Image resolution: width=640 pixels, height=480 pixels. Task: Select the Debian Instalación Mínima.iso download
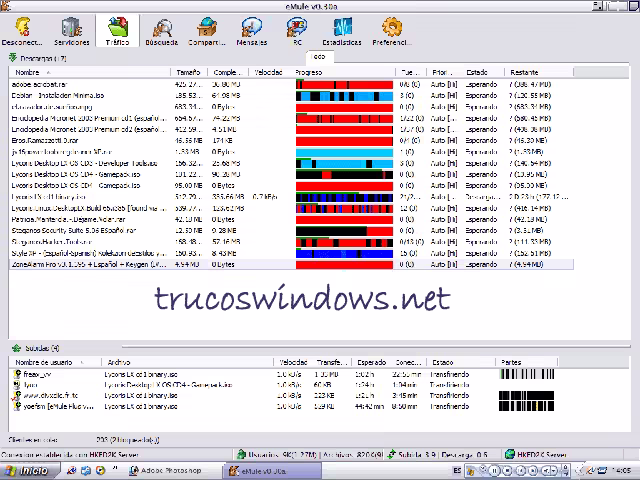click(x=291, y=96)
